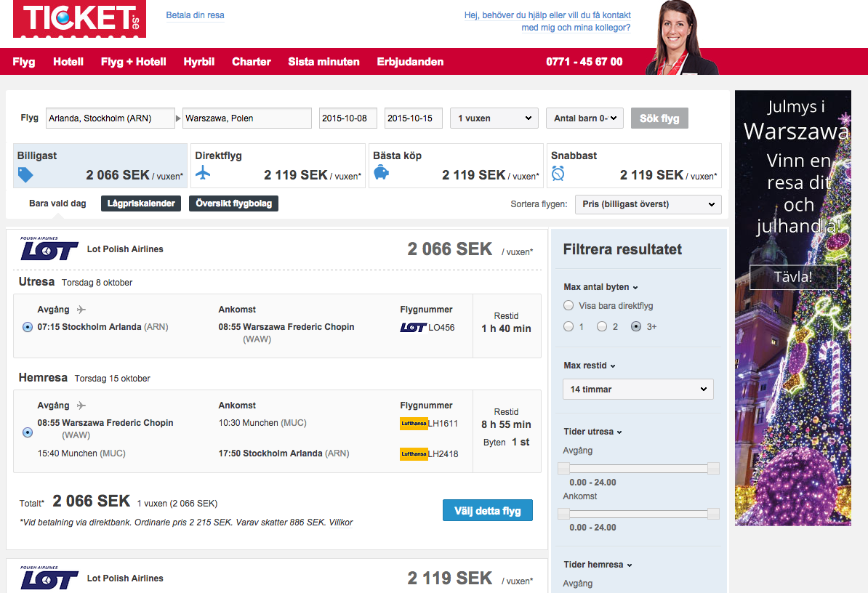Click the Sök flyg button
Image resolution: width=868 pixels, height=593 pixels.
pyautogui.click(x=659, y=118)
